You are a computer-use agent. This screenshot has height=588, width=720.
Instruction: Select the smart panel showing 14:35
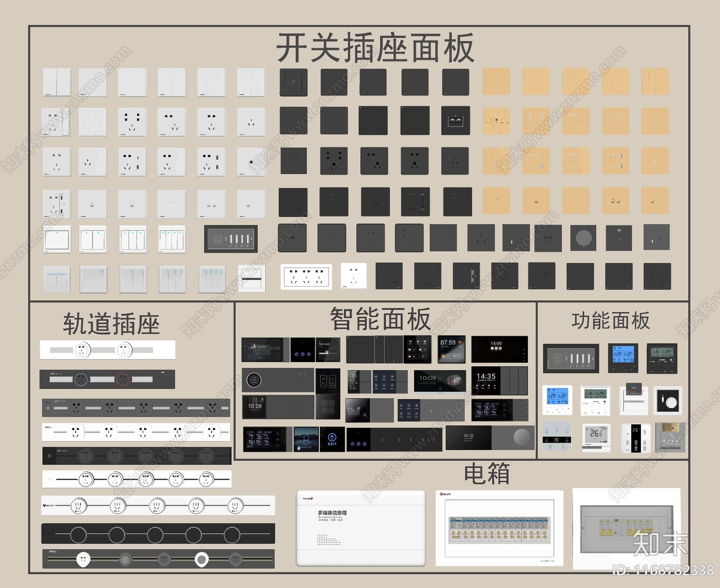point(499,381)
